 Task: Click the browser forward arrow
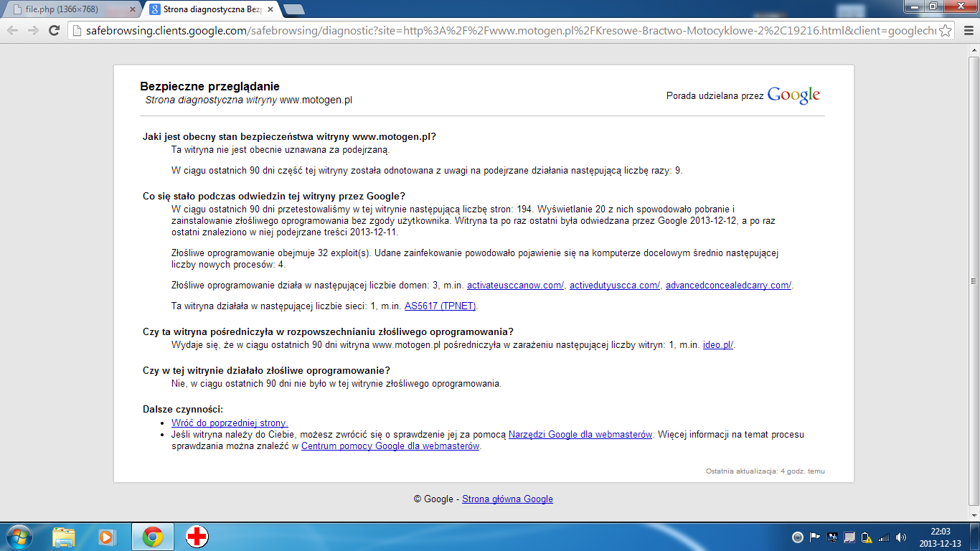(x=33, y=30)
